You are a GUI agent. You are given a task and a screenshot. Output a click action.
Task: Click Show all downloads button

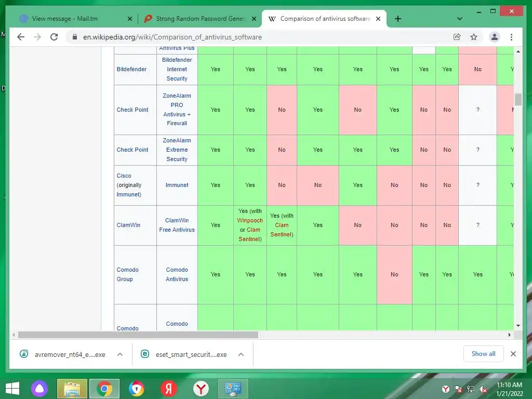[483, 354]
